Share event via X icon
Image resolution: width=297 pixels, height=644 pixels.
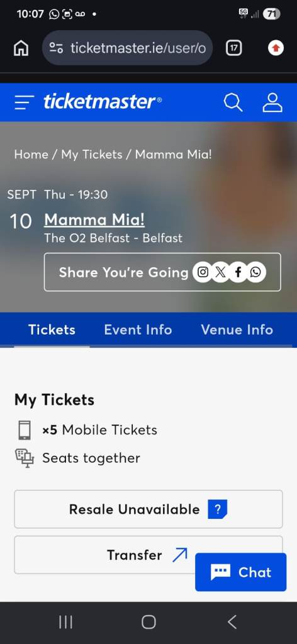(221, 272)
